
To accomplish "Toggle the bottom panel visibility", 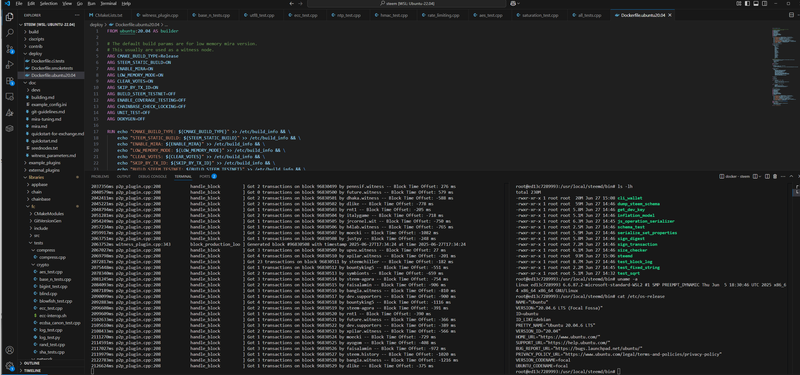I will (x=756, y=3).
